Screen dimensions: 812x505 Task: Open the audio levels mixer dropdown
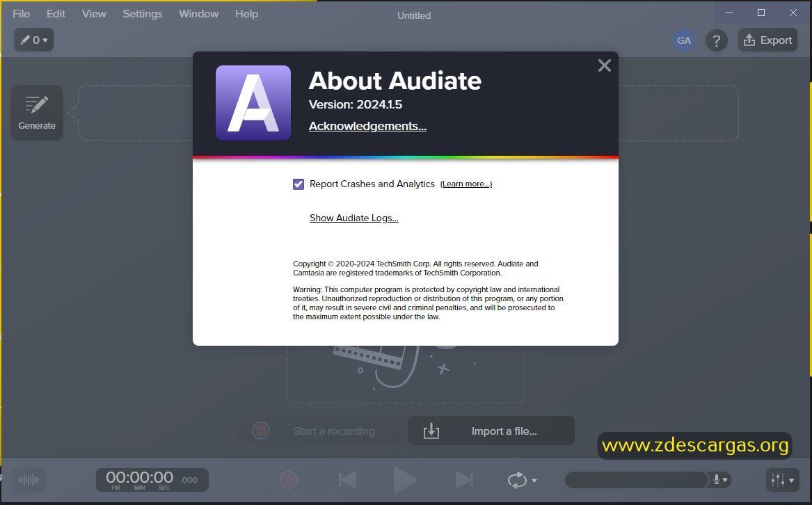782,480
